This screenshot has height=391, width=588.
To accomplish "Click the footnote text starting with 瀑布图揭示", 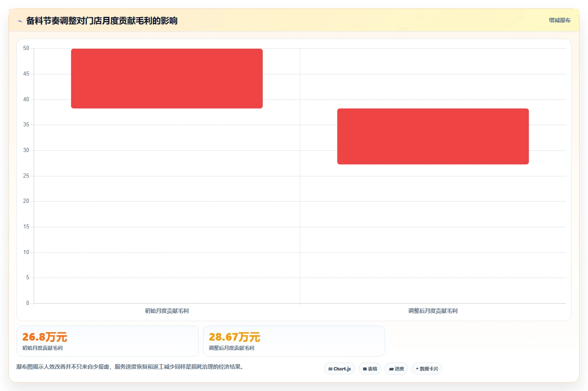I will [x=130, y=367].
